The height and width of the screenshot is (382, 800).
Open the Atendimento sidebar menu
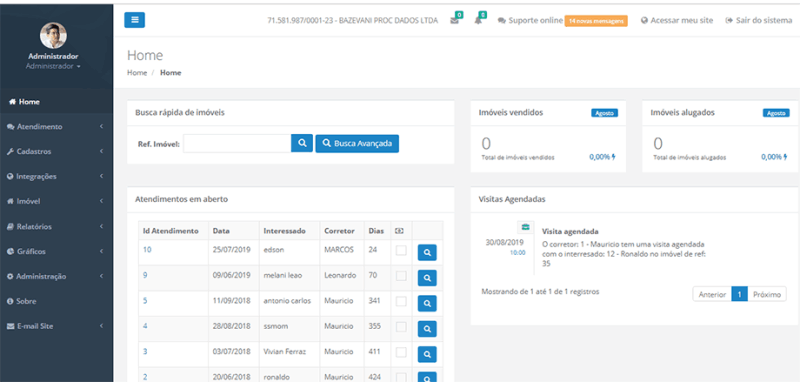click(56, 126)
